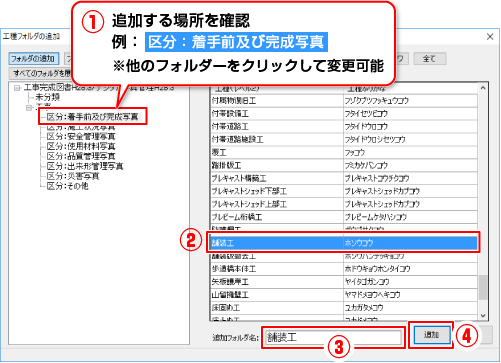Click the 追加 button next to folder name

click(431, 334)
